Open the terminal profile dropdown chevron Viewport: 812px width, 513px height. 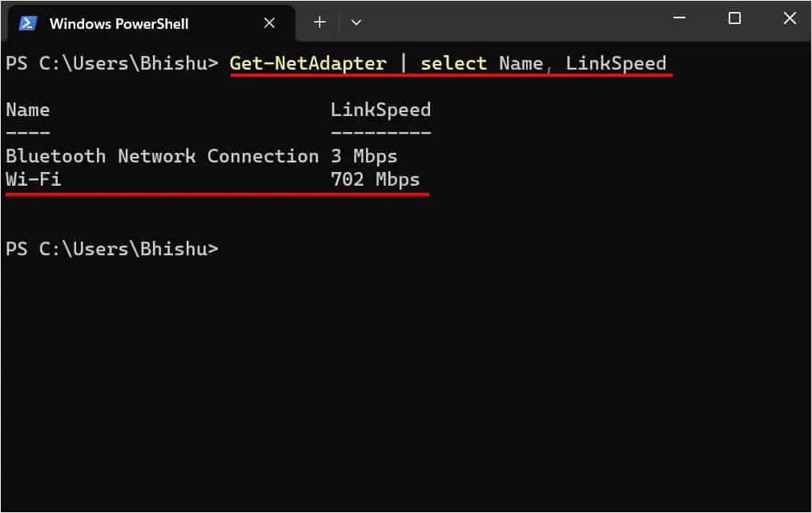(x=356, y=22)
